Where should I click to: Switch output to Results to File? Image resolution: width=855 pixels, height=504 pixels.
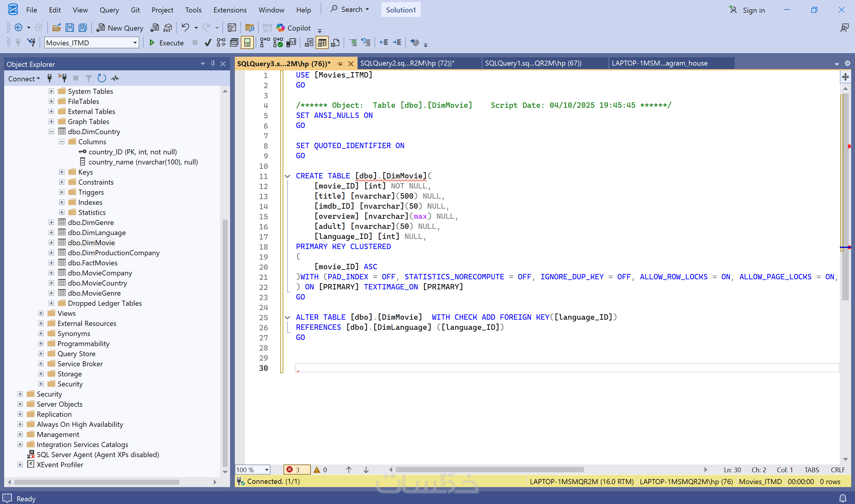pyautogui.click(x=335, y=42)
